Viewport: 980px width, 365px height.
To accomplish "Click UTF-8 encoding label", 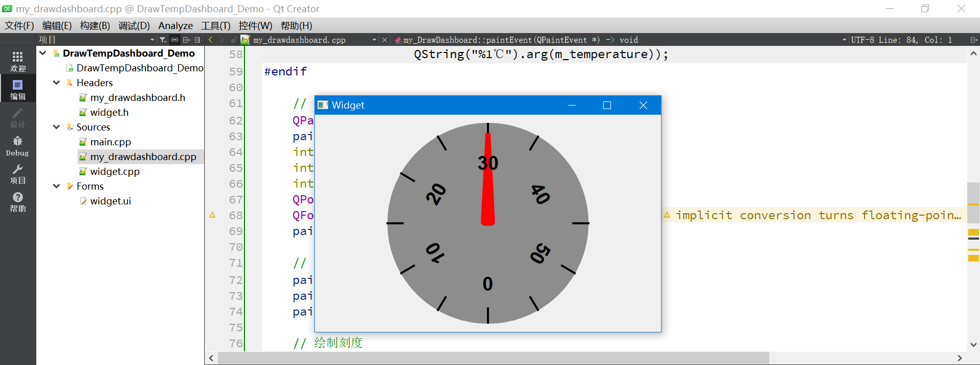I will click(863, 40).
